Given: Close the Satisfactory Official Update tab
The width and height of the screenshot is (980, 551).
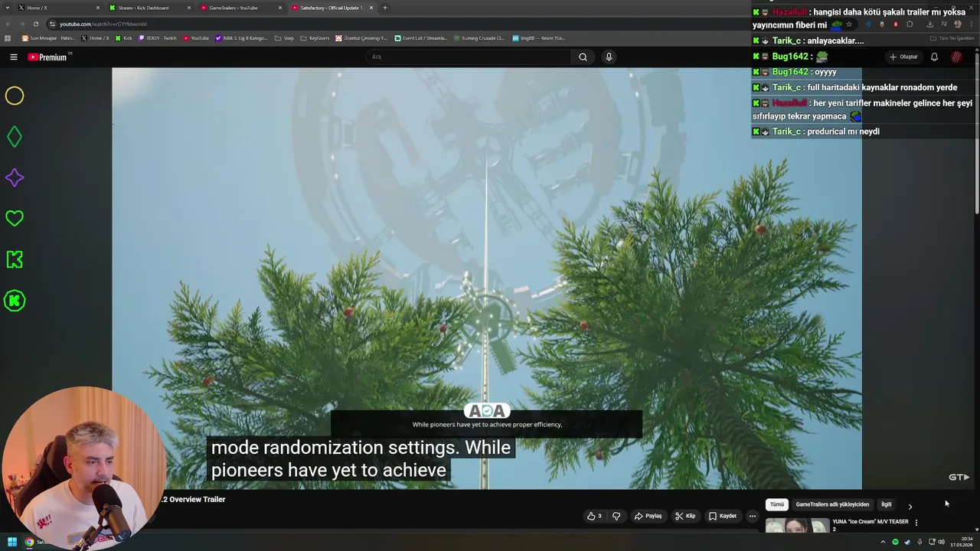Looking at the screenshot, I should [371, 8].
